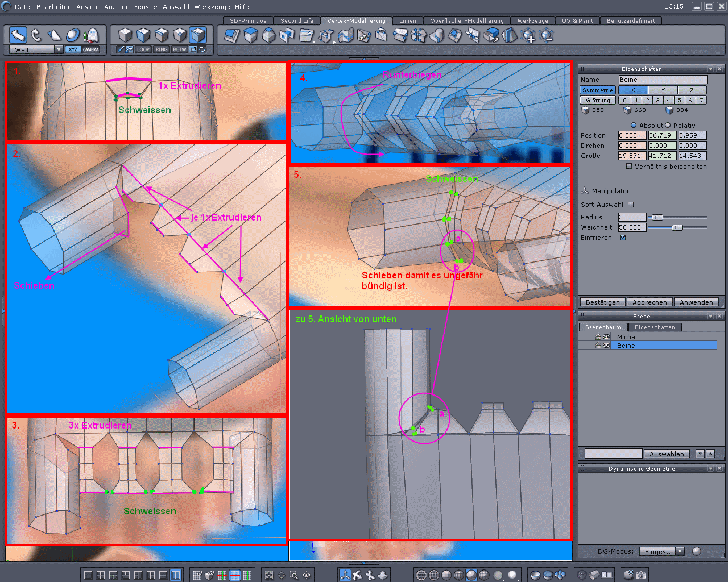The width and height of the screenshot is (728, 582).
Task: Switch to four-view viewport layout
Action: click(x=101, y=575)
